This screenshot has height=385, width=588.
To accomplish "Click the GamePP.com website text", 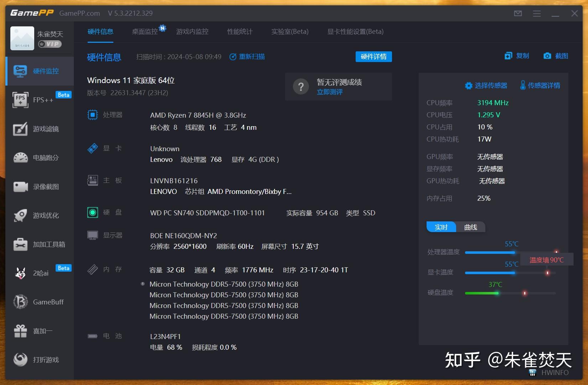I will [x=79, y=14].
